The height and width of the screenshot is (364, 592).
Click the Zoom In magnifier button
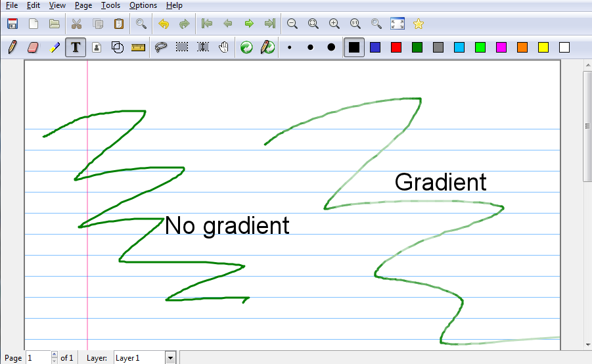(x=334, y=24)
